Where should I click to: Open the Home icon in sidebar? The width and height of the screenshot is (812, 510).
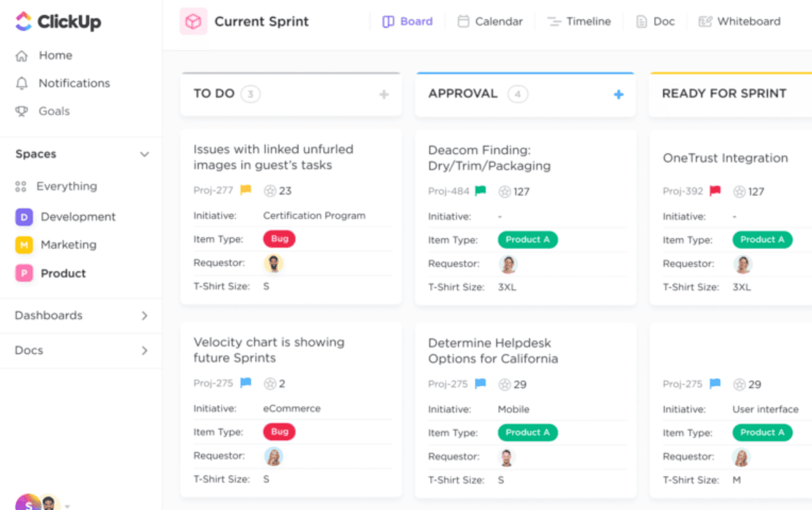coord(21,55)
